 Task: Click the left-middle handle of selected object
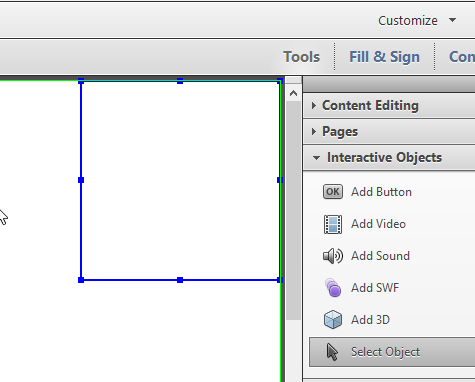tap(81, 180)
